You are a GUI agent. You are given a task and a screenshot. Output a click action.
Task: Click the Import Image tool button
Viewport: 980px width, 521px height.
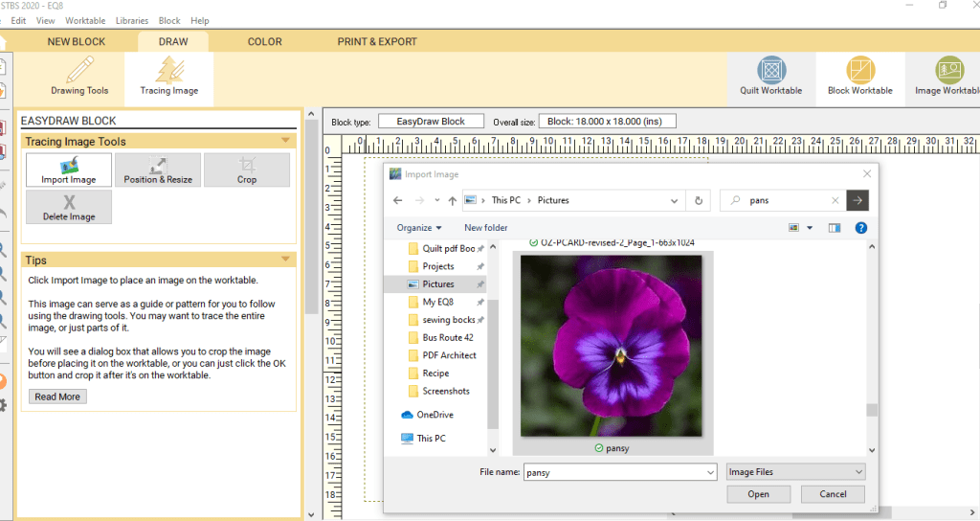pos(69,170)
